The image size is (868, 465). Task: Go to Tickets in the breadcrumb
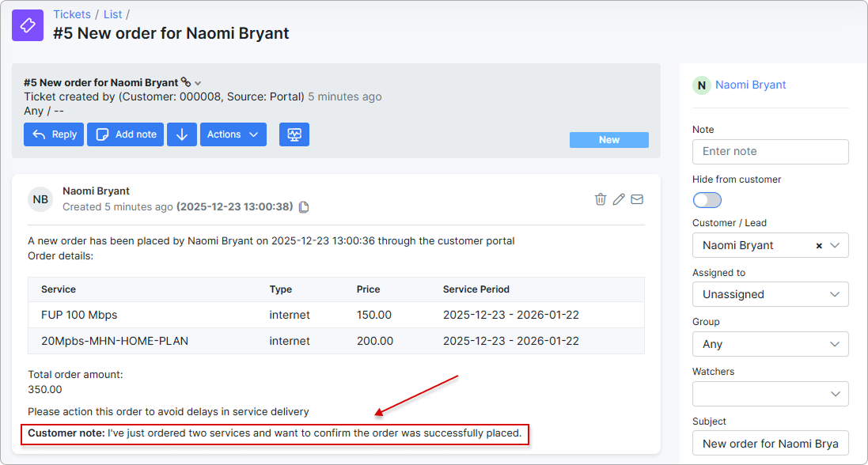coord(73,14)
